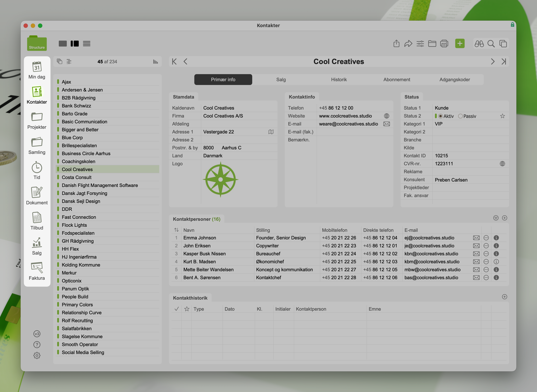537x392 pixels.
Task: Open website globe icon next to Website
Action: (386, 116)
